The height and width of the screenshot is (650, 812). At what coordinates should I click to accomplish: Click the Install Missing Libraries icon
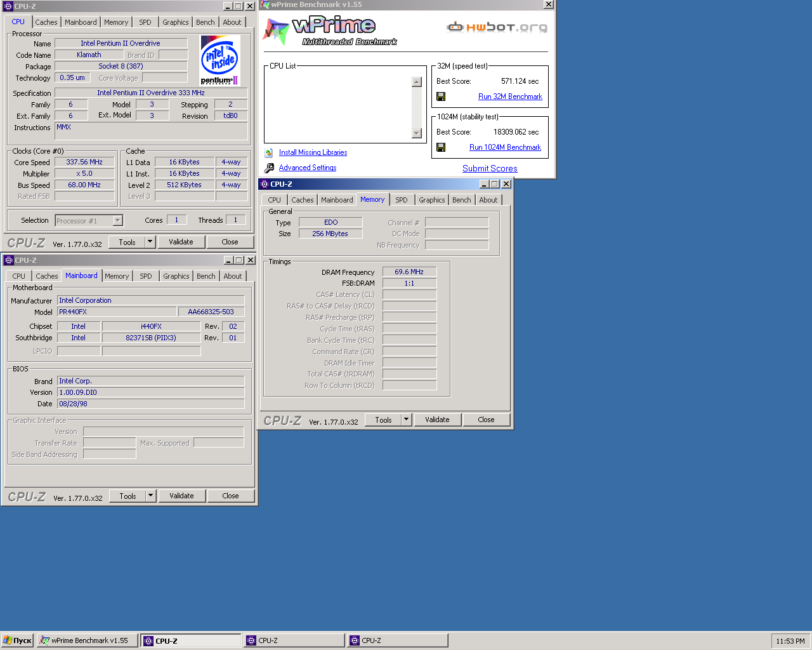(269, 152)
